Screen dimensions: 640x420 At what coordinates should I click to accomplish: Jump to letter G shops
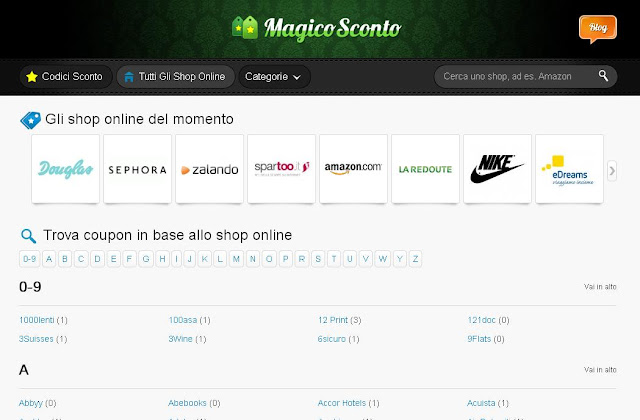click(x=146, y=259)
